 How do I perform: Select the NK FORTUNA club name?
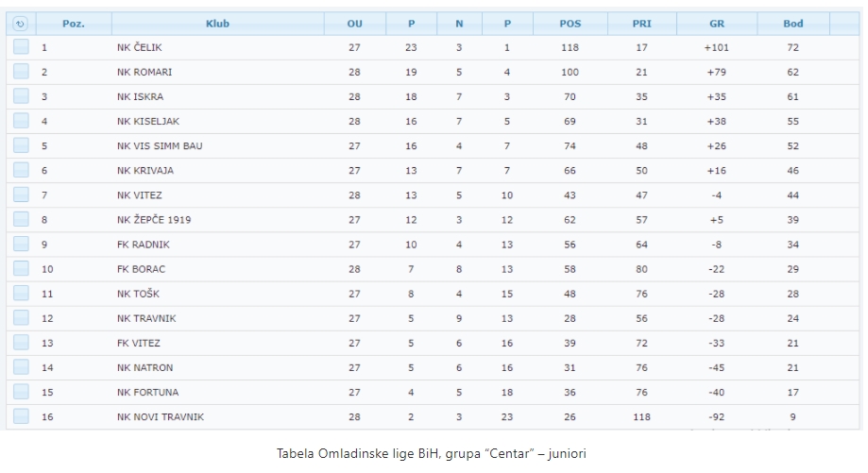(147, 392)
